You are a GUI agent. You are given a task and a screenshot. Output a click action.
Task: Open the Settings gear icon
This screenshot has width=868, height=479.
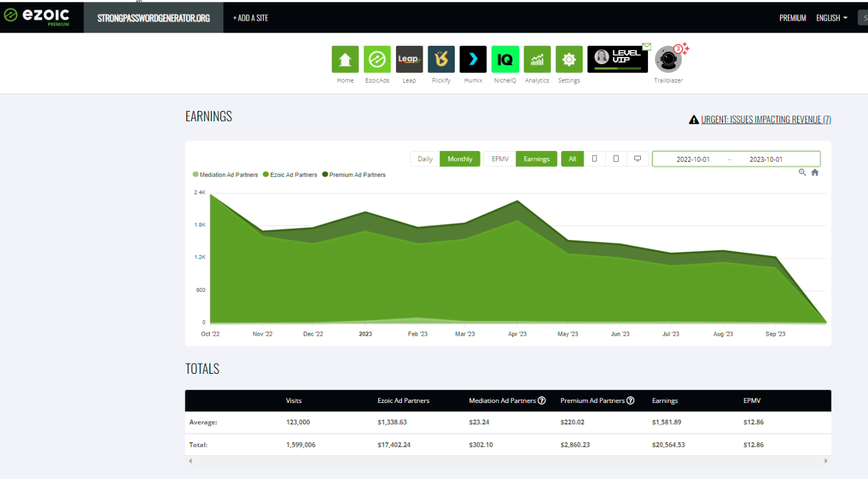tap(569, 59)
